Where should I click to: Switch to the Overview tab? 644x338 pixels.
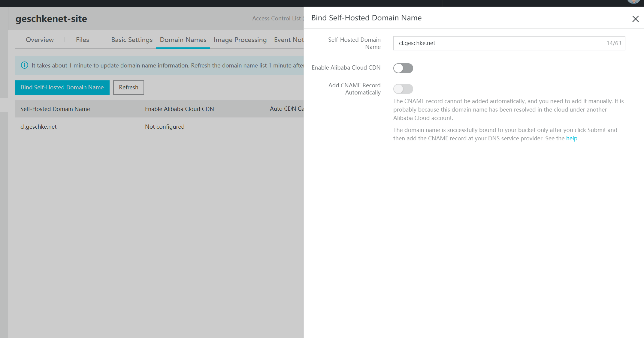pyautogui.click(x=40, y=40)
